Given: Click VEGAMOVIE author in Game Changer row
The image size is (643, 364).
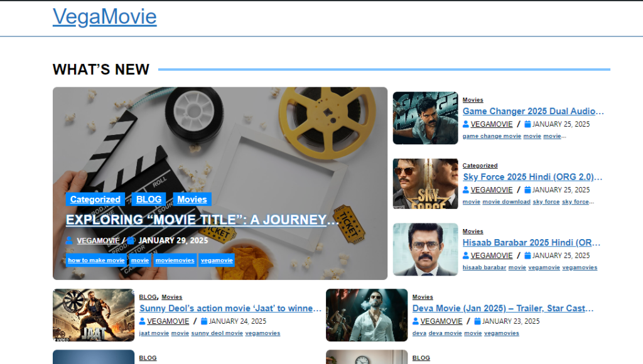Looking at the screenshot, I should tap(491, 124).
